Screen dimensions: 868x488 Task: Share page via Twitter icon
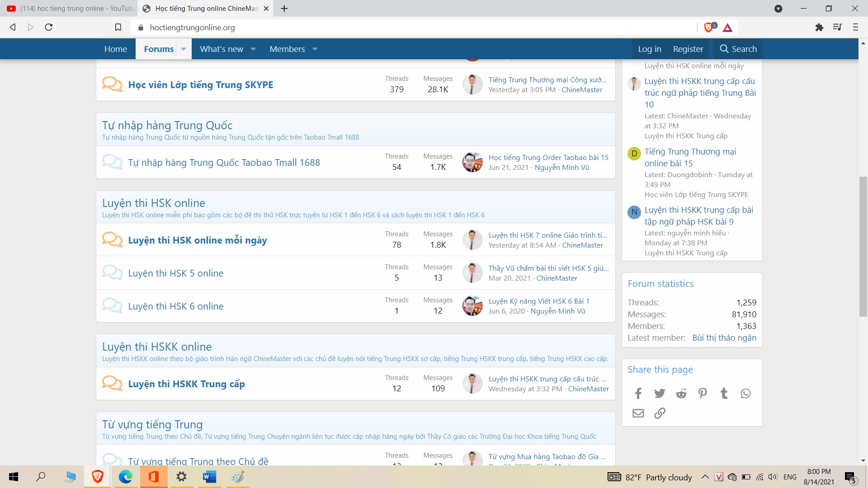pos(660,394)
